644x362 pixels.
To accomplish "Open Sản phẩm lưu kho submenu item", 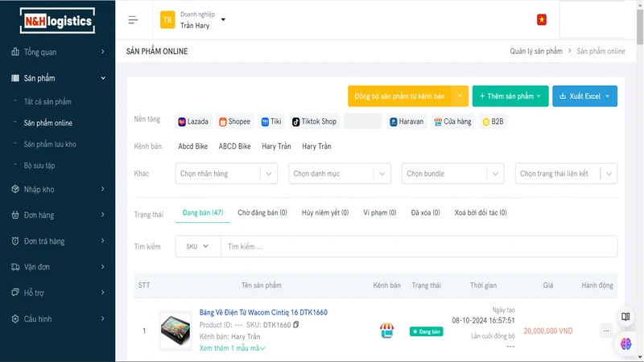I will (50, 144).
